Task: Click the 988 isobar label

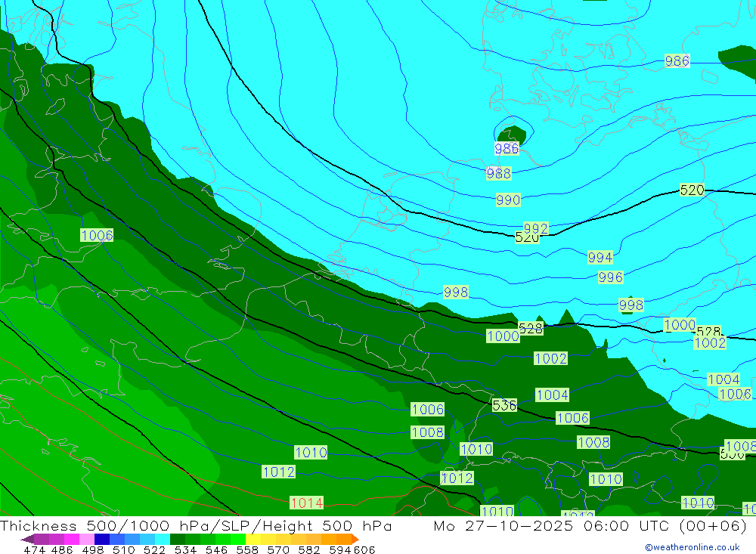Action: 498,173
